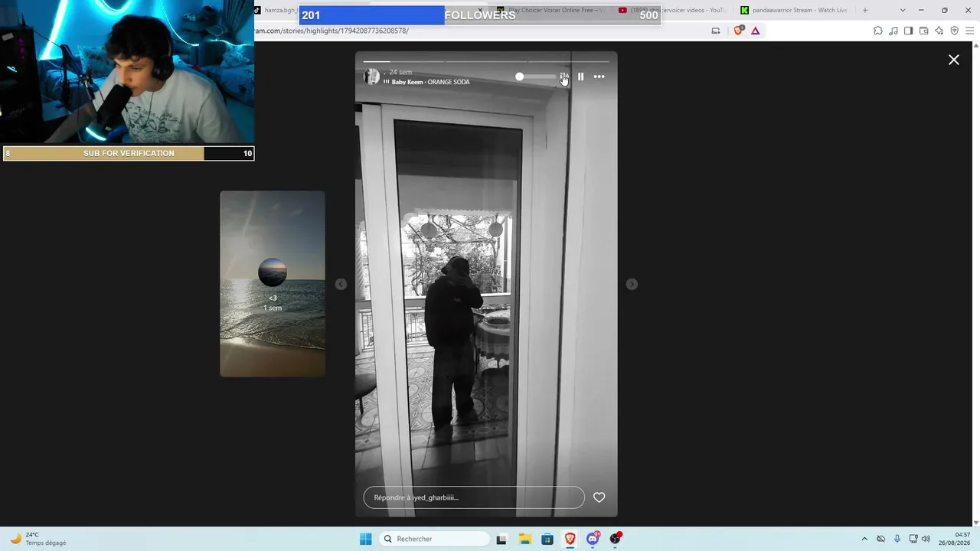Screen dimensions: 980x551
Task: Go to the next story arrow
Action: point(632,284)
